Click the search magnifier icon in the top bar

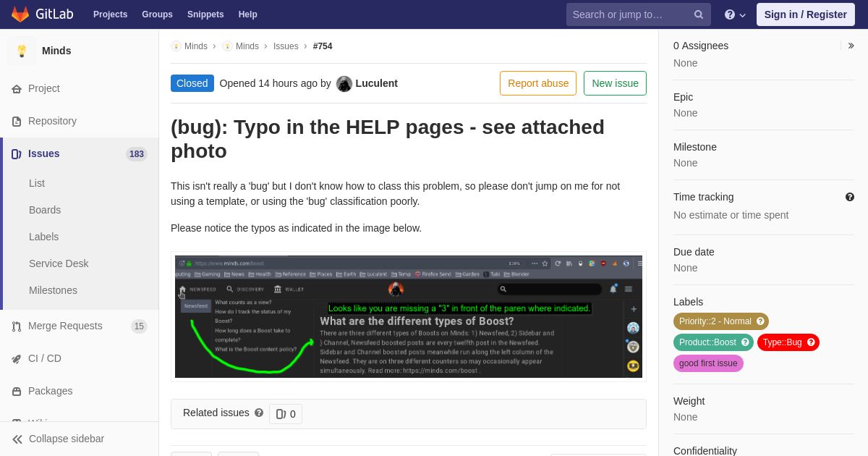(x=699, y=14)
